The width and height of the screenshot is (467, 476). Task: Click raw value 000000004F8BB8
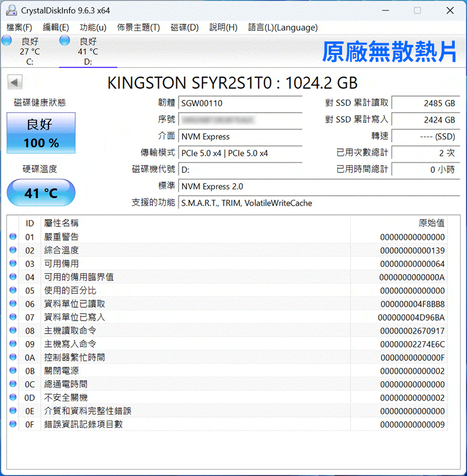tap(412, 304)
